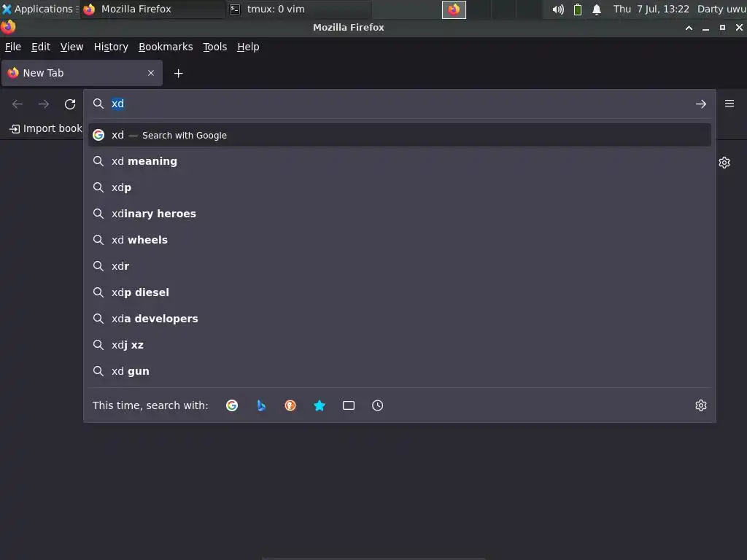This screenshot has height=560, width=747.
Task: Select the New Tab tab
Action: pos(82,73)
